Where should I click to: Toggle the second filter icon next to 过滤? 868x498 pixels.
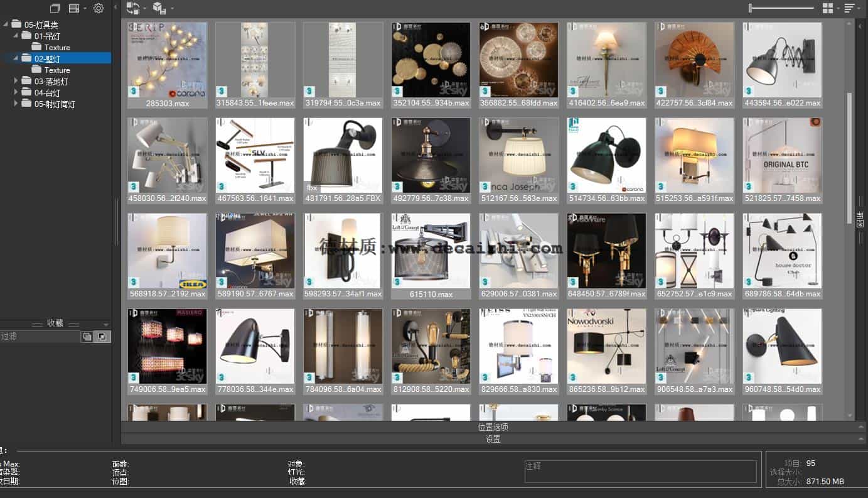pyautogui.click(x=101, y=337)
